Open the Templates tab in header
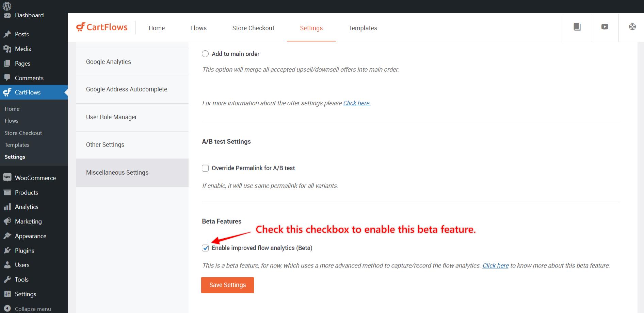Screen dimensions: 644x313 click(363, 28)
